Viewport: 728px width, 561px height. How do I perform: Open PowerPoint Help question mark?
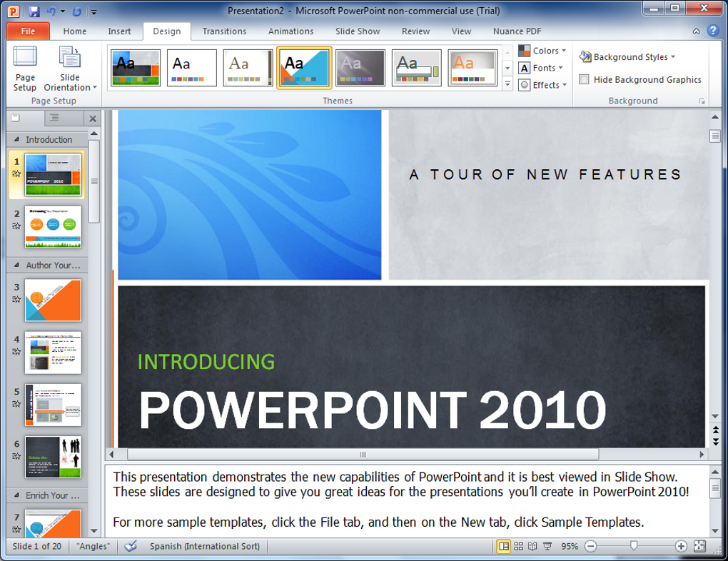(x=713, y=31)
